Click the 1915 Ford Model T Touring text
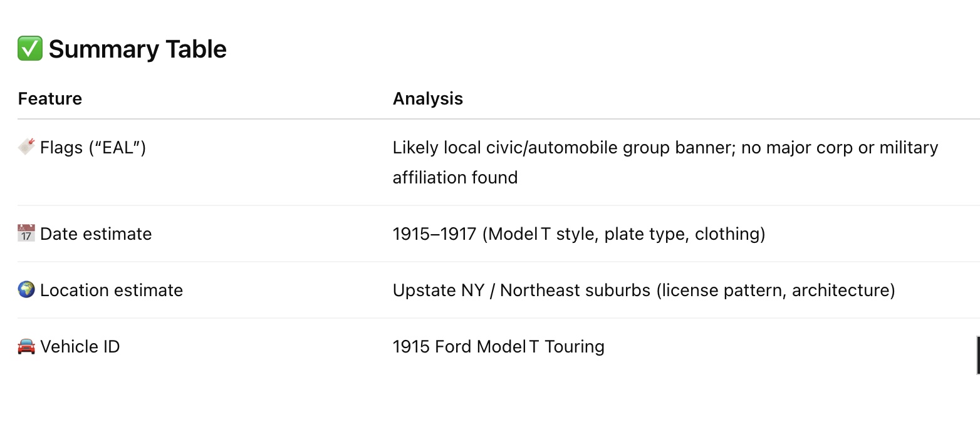This screenshot has width=980, height=427. pos(499,346)
